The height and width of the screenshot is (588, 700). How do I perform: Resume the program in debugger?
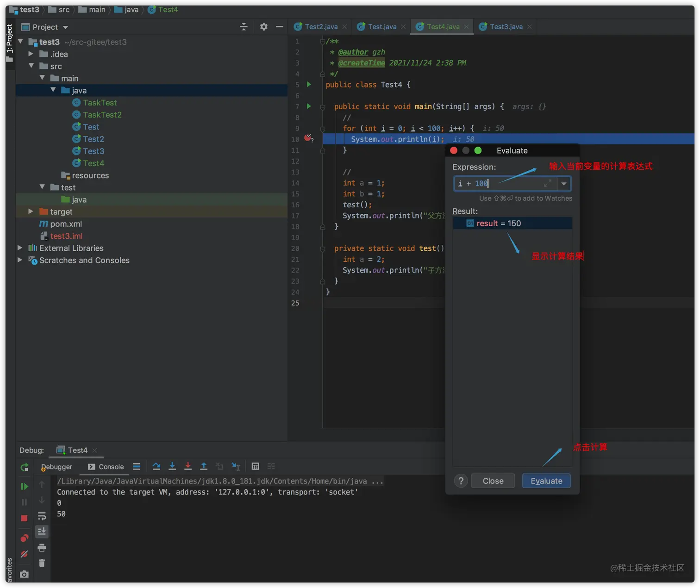click(x=25, y=486)
